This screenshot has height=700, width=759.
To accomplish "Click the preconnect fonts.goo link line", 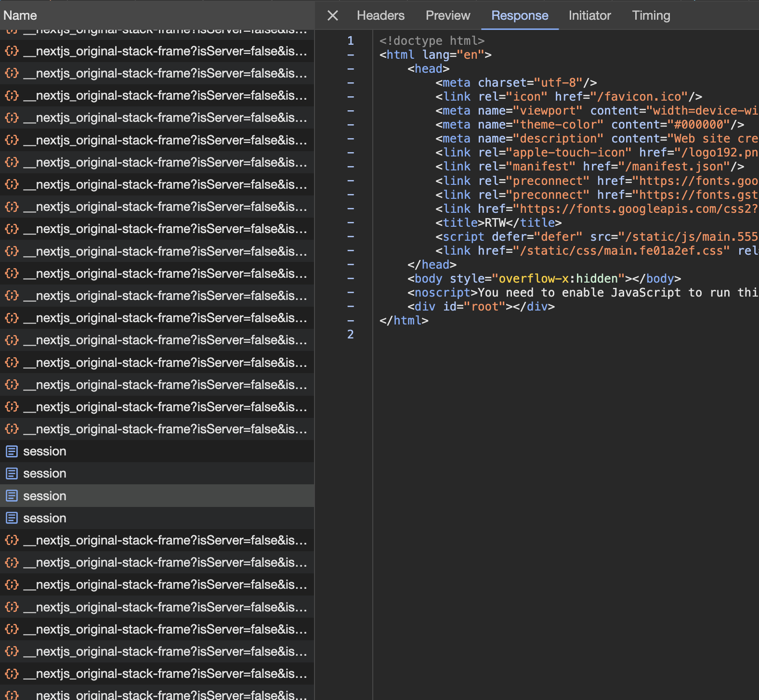I will pos(597,181).
